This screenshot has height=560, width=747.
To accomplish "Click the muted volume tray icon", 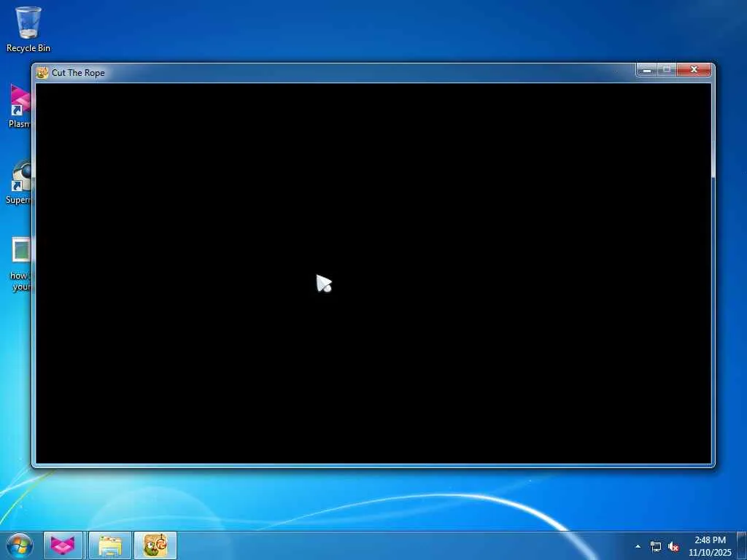I will (x=673, y=547).
